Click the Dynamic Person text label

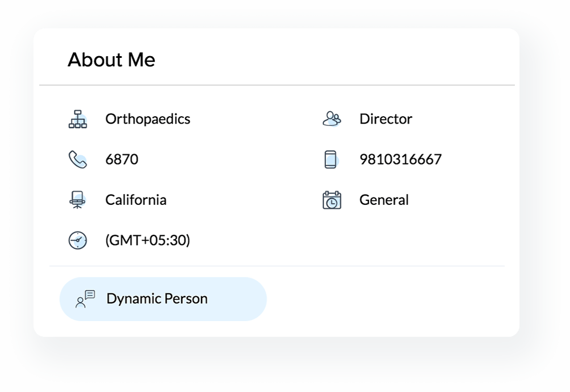click(157, 299)
